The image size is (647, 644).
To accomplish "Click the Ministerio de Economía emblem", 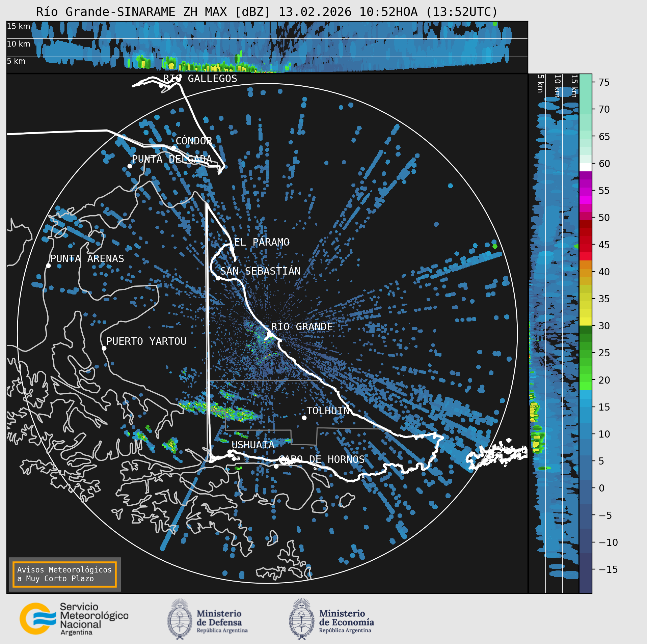I will 302,619.
